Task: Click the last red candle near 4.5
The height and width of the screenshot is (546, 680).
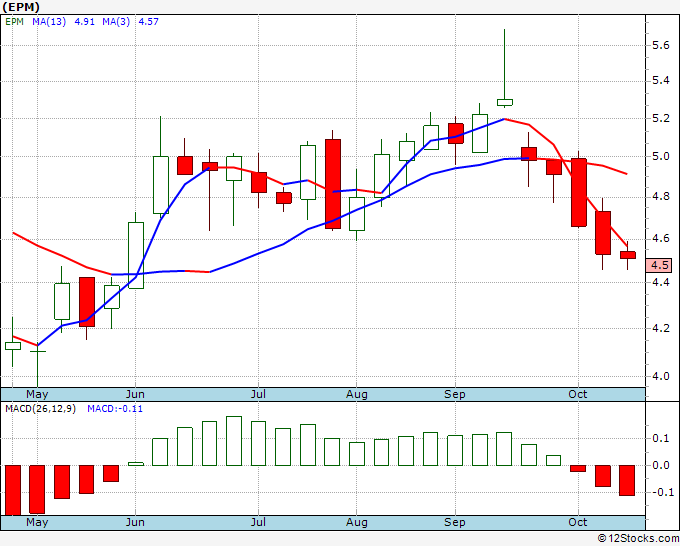Action: pyautogui.click(x=628, y=255)
